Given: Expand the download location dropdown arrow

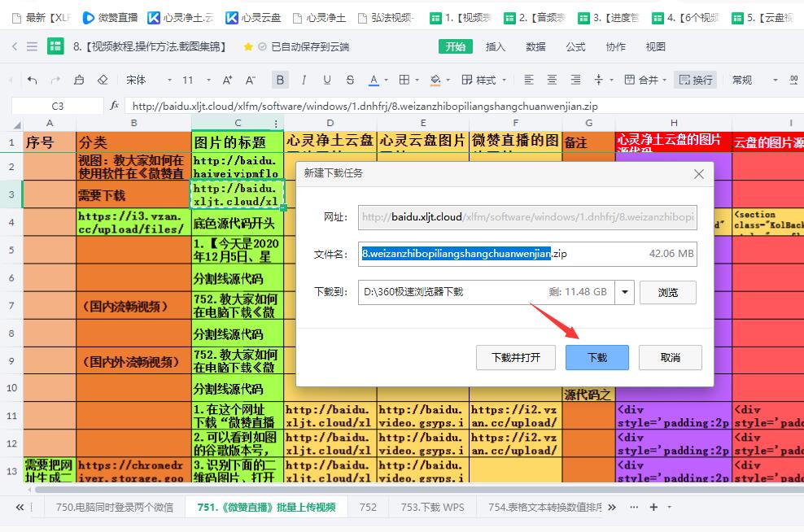Looking at the screenshot, I should [x=624, y=292].
